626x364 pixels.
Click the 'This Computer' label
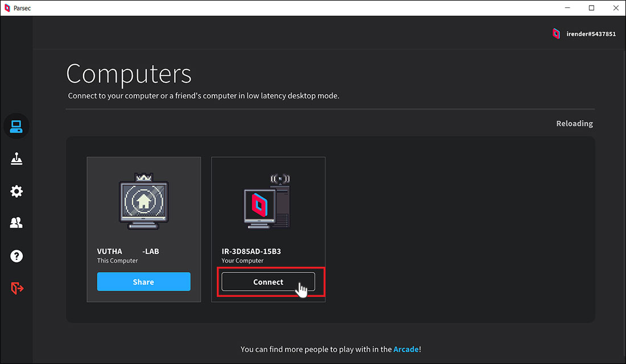click(x=117, y=260)
